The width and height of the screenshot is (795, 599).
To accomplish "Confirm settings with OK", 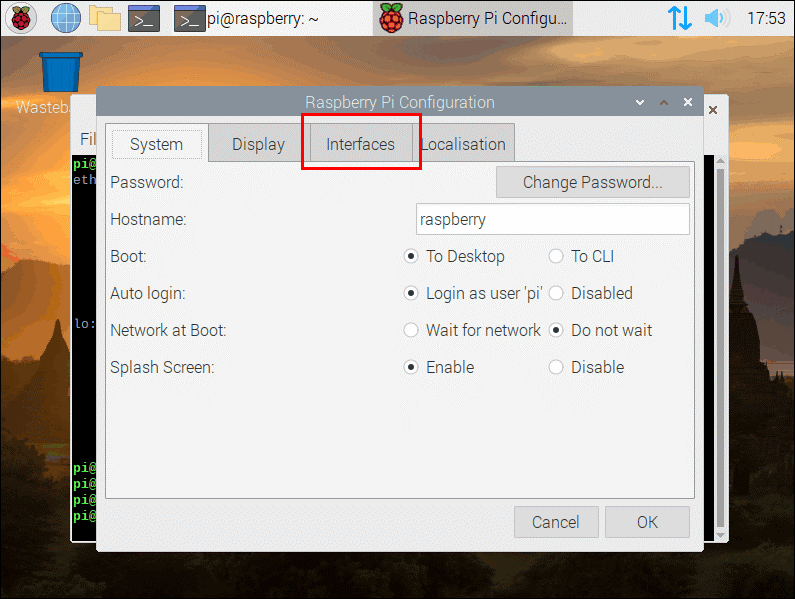I will point(647,522).
